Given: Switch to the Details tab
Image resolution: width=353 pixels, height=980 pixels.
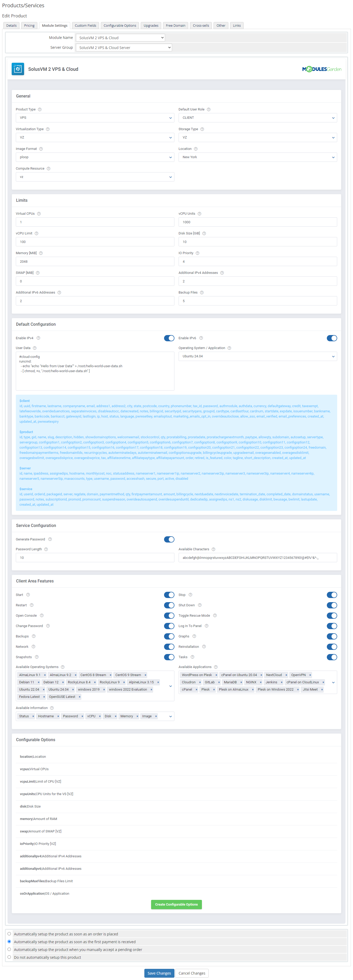Looking at the screenshot, I should 11,25.
